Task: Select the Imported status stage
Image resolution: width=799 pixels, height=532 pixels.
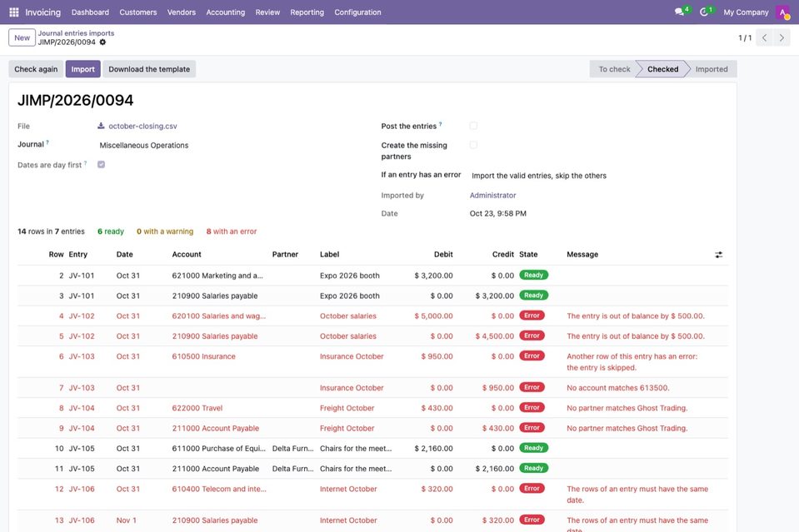Action: coord(712,69)
